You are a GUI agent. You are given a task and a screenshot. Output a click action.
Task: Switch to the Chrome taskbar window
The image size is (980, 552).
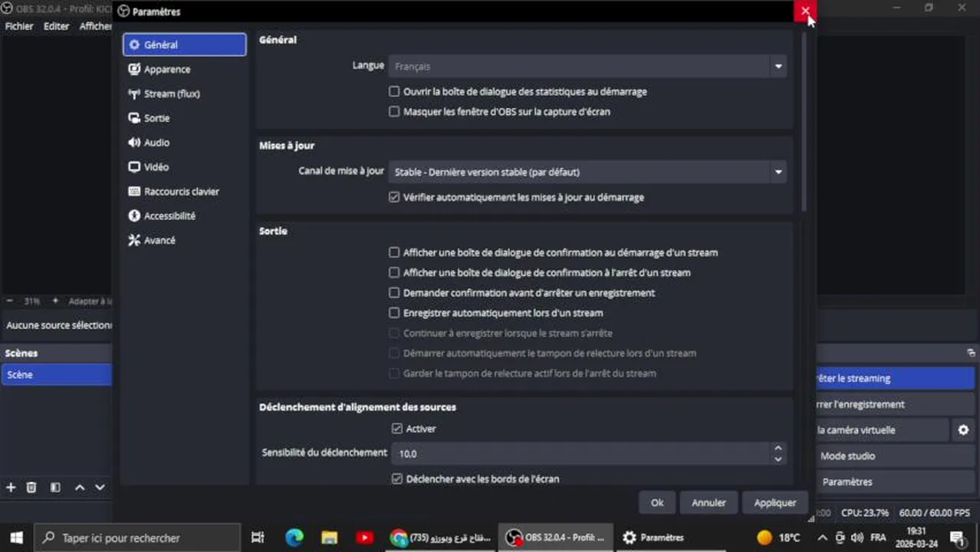click(x=442, y=538)
